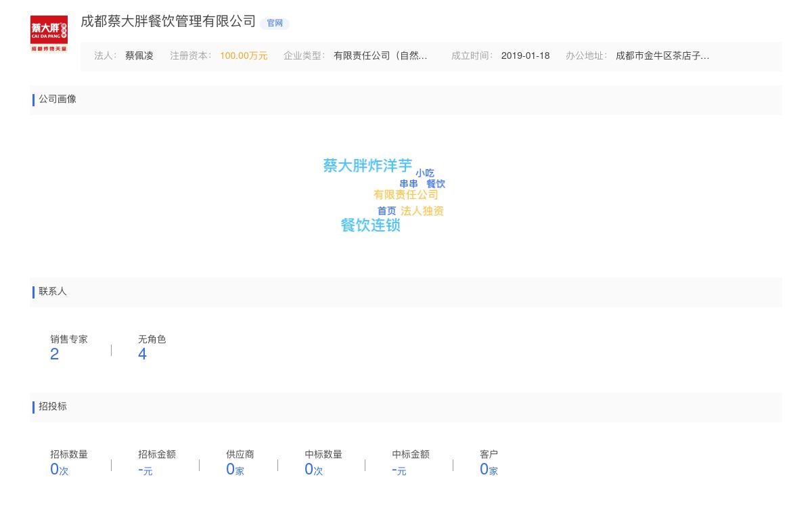Click office address 成都市金牛区茶店子...

point(662,56)
